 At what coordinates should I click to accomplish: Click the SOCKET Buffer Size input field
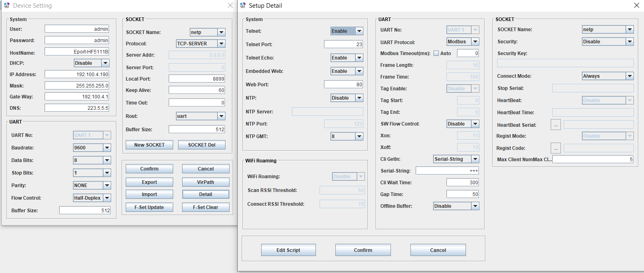pos(197,130)
